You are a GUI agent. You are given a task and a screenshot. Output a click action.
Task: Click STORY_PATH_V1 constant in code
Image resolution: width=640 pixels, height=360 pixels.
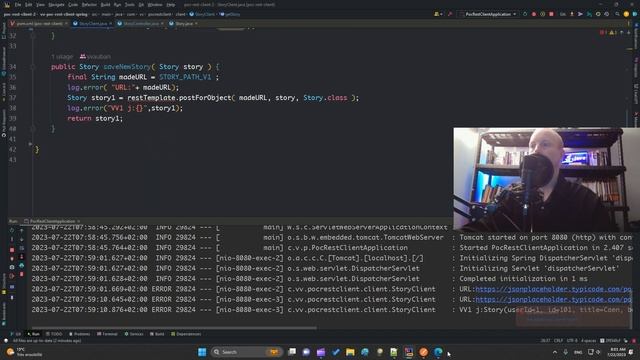point(185,77)
